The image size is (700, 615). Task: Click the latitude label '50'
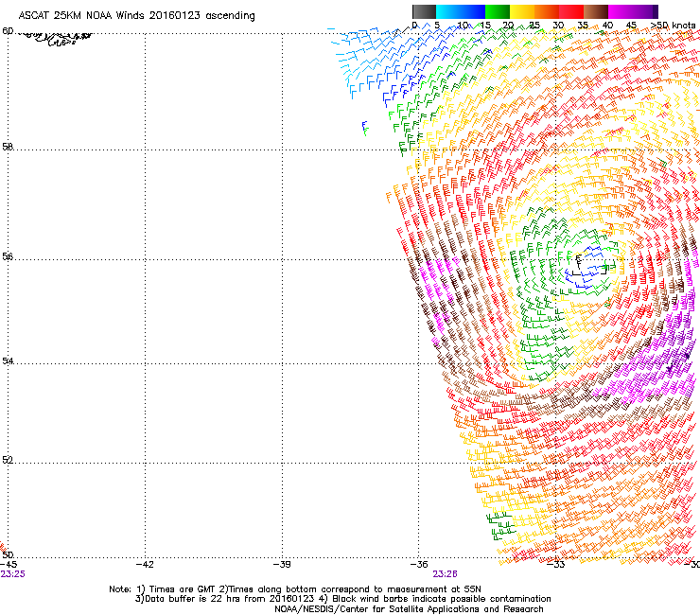pyautogui.click(x=8, y=554)
